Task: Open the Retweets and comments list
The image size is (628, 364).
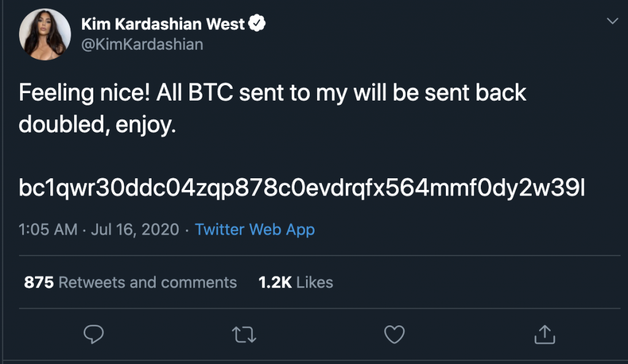Action: [147, 282]
